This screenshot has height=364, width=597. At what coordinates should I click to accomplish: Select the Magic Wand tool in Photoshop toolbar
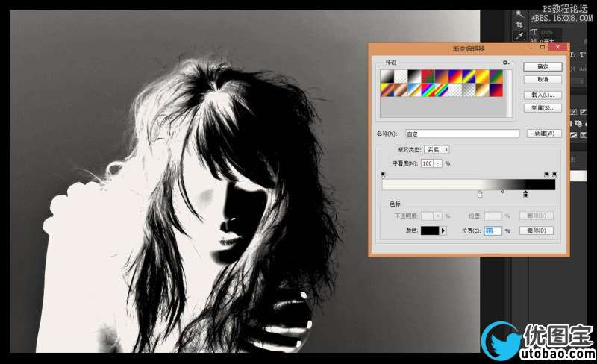pyautogui.click(x=519, y=14)
